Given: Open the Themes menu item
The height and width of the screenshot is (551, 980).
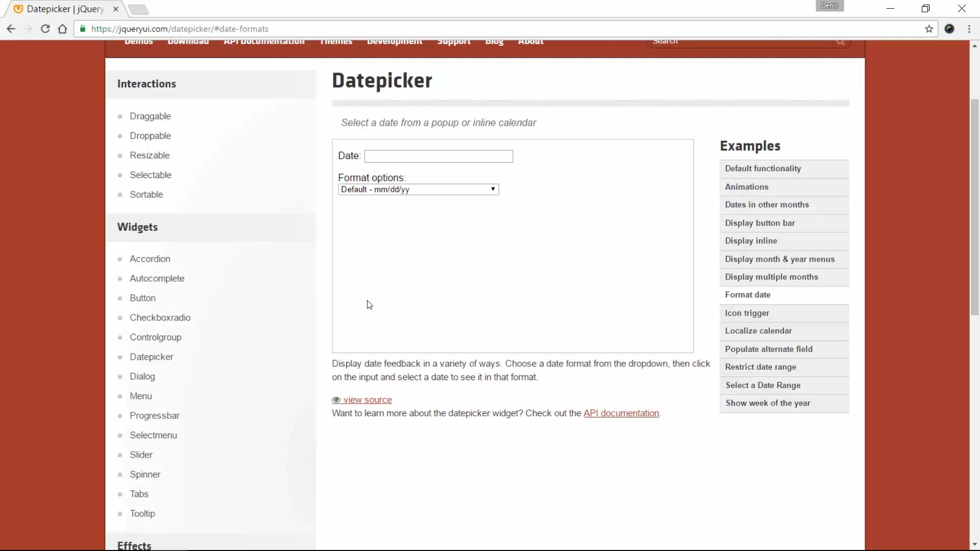Looking at the screenshot, I should [336, 42].
